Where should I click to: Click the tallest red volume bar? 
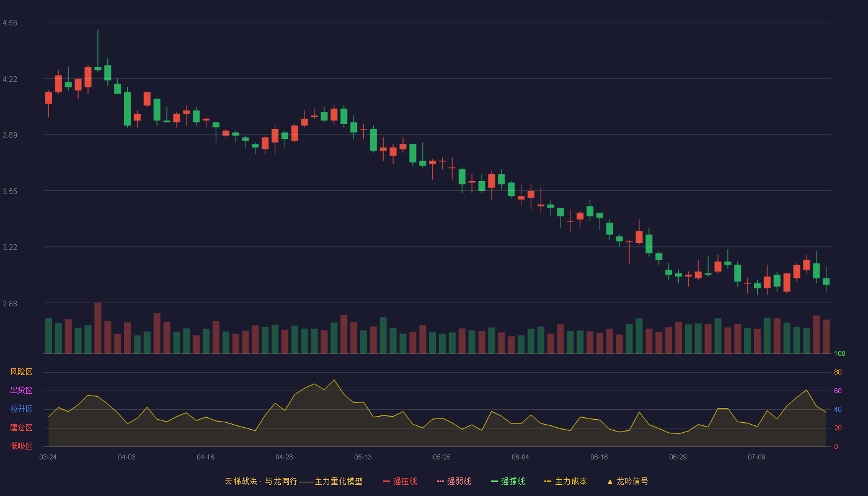[98, 328]
